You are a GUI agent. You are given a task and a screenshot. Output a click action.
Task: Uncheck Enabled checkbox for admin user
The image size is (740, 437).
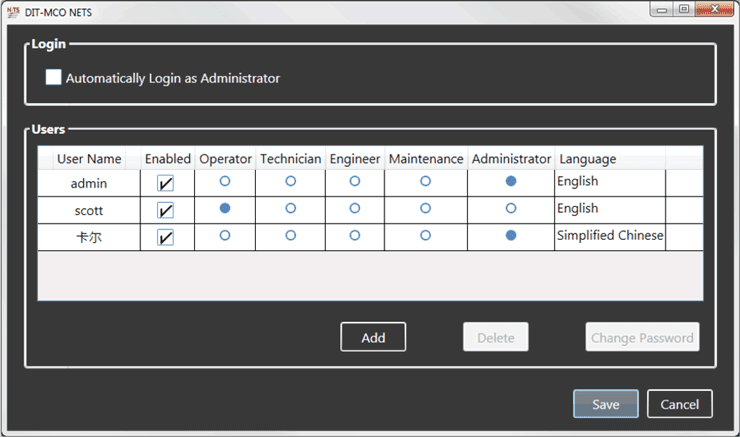tap(166, 183)
